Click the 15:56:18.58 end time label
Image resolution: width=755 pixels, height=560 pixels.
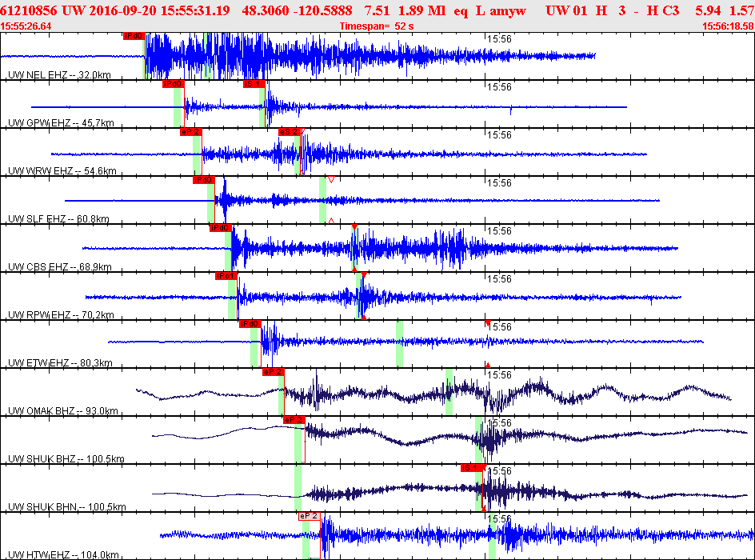pos(727,26)
